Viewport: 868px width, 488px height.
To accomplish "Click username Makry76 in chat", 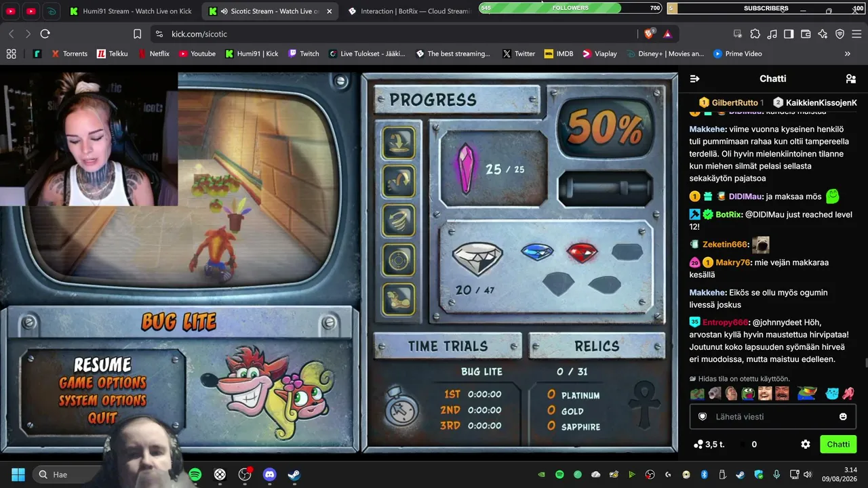I will click(732, 262).
